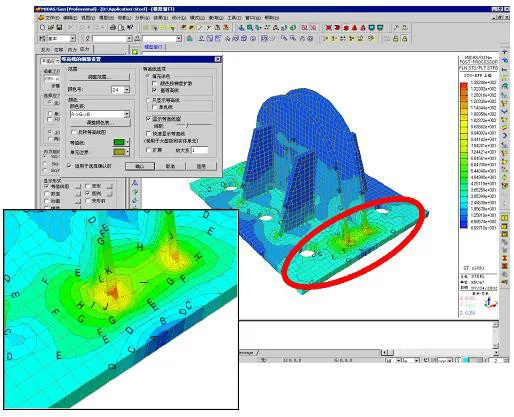
Task: Click the magnification factor input field
Action: (x=200, y=150)
